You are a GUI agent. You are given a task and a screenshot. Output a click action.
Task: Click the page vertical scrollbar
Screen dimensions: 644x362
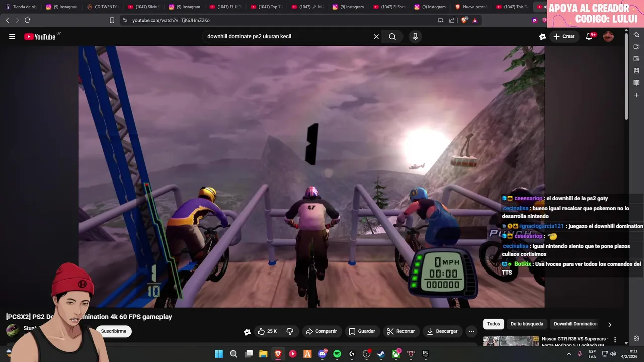[x=626, y=76]
